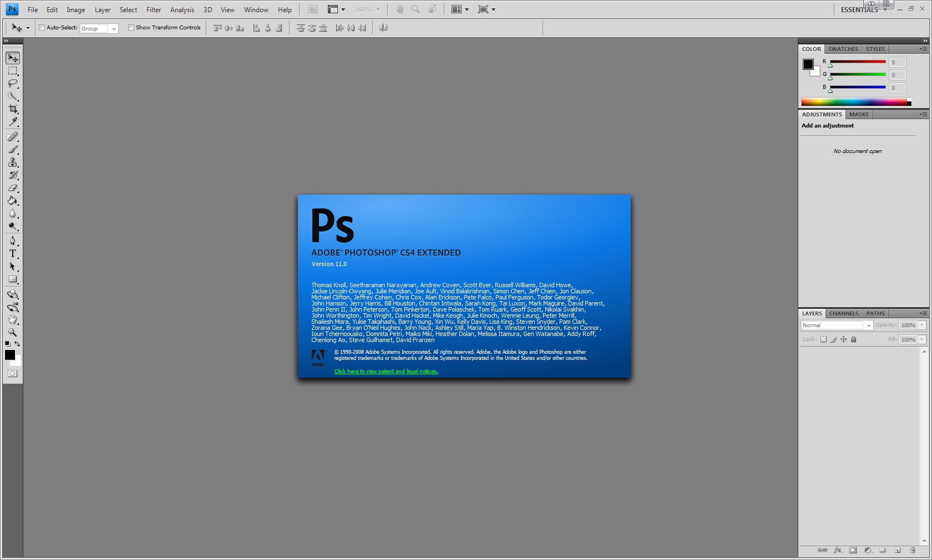Click the link layers icon
The height and width of the screenshot is (560, 932).
pyautogui.click(x=823, y=550)
